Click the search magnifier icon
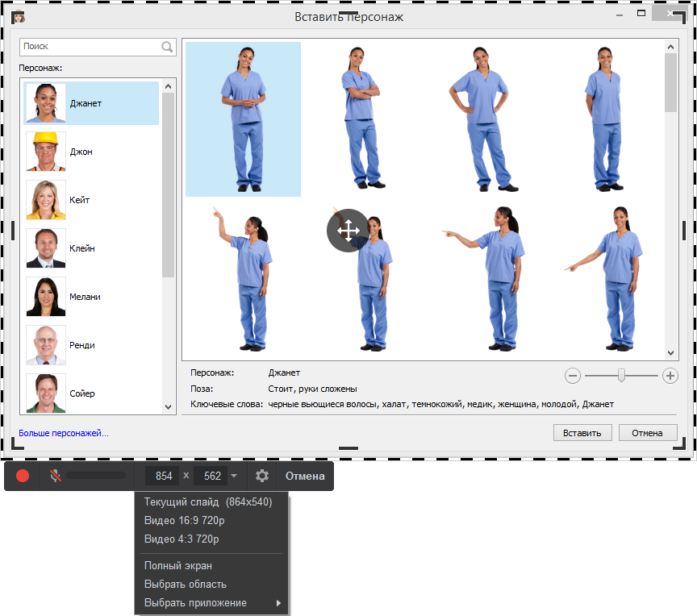The width and height of the screenshot is (697, 616). 167,47
